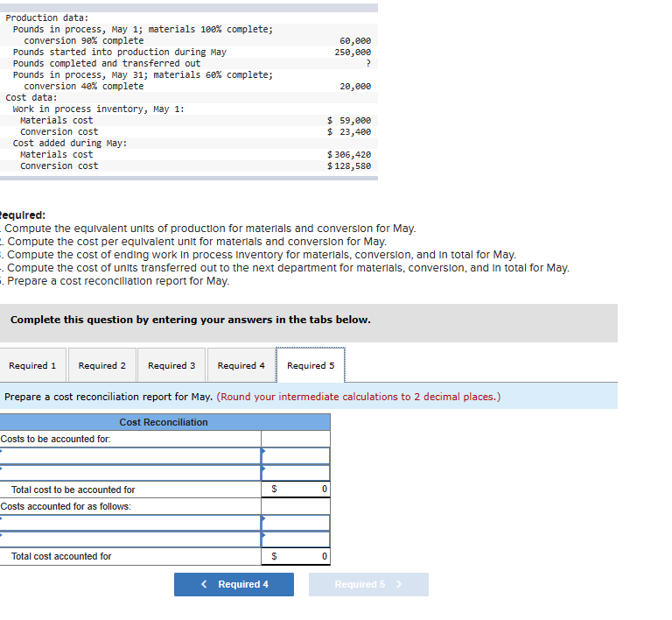Select the Required 3 tab
672x620 pixels.
[171, 365]
